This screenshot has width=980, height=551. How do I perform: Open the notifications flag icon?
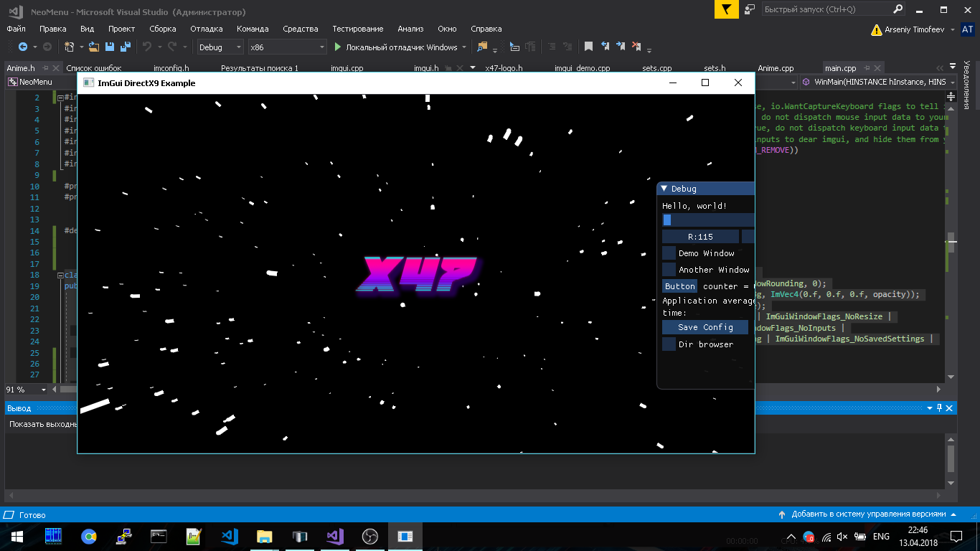pyautogui.click(x=727, y=9)
